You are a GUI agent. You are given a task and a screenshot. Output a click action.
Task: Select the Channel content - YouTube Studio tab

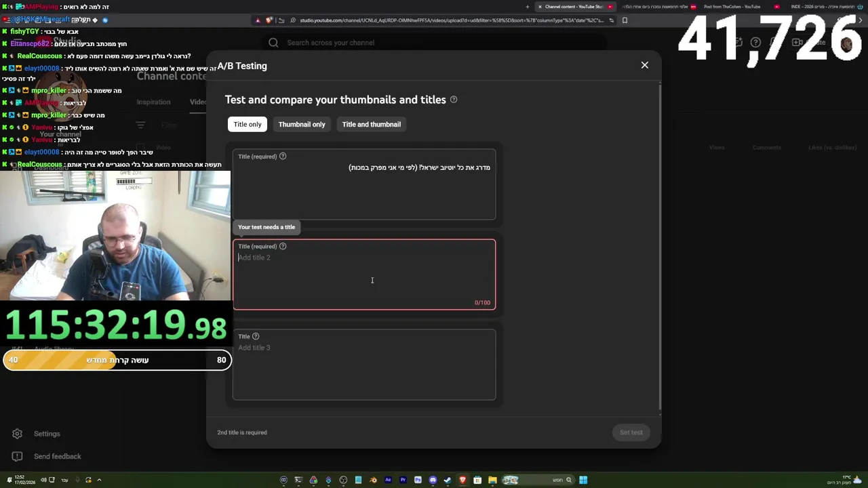[574, 7]
